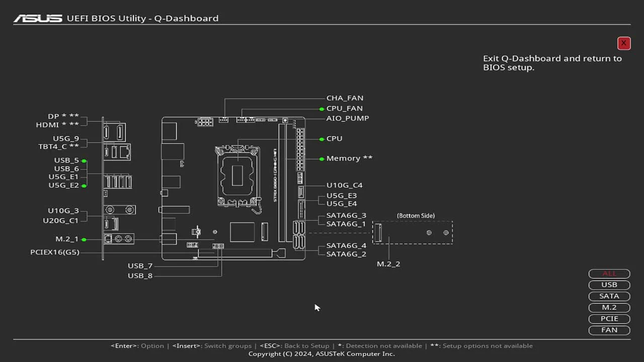Viewport: 644px width, 362px height.
Task: Select the CHA_FAN header label
Action: tap(345, 98)
